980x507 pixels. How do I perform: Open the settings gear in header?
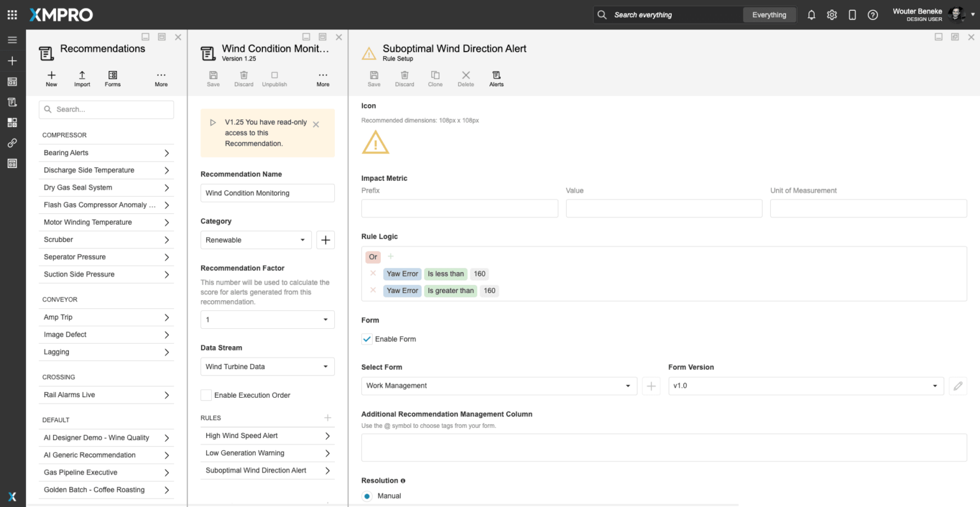[832, 15]
